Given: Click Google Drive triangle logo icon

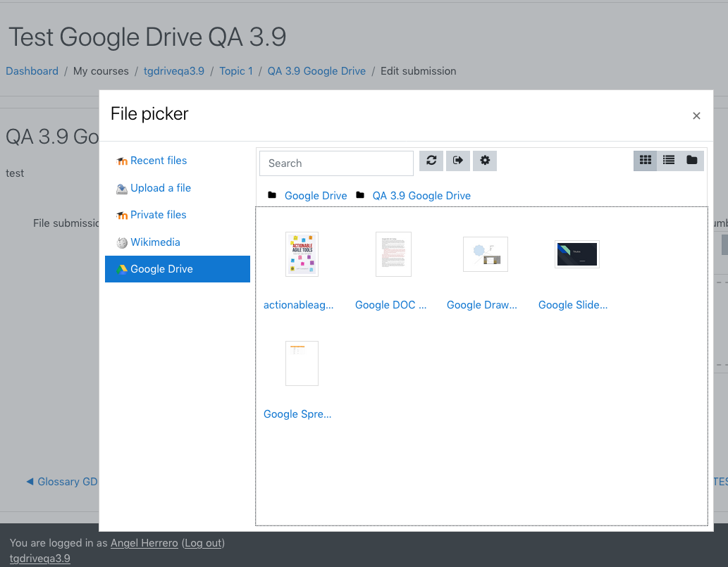Looking at the screenshot, I should coord(122,270).
